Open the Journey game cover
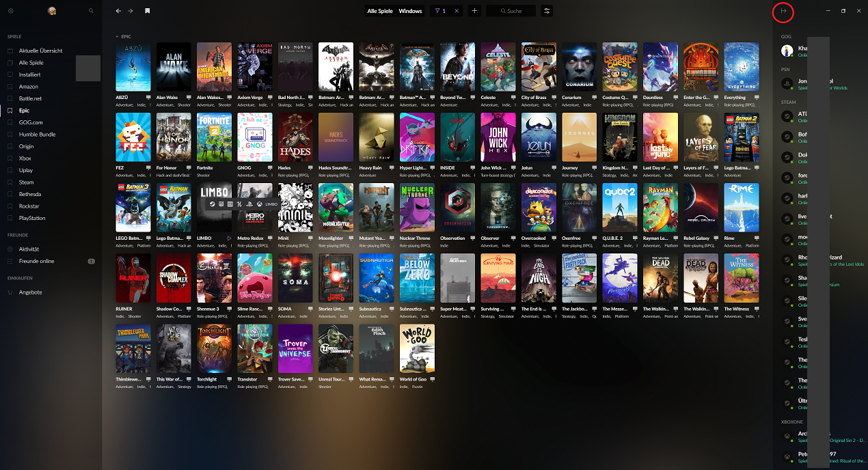 [x=580, y=137]
